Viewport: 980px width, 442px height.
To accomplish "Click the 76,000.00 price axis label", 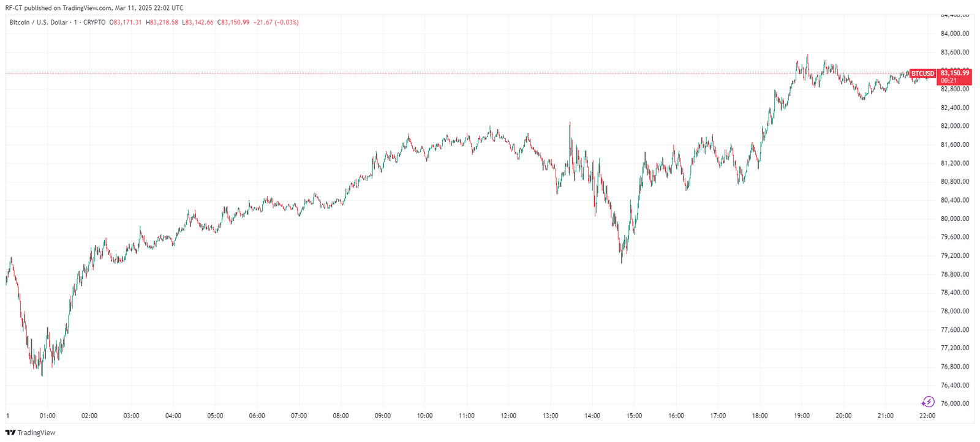I will [955, 403].
